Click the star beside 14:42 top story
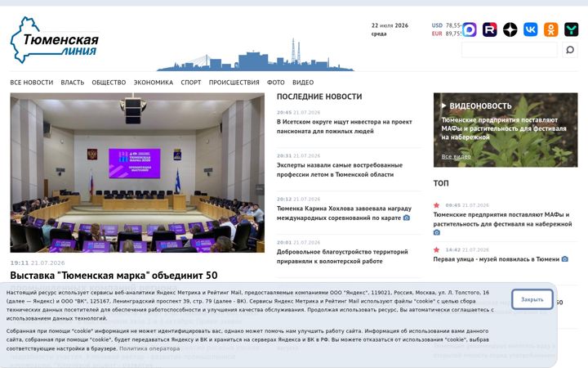 coord(436,249)
